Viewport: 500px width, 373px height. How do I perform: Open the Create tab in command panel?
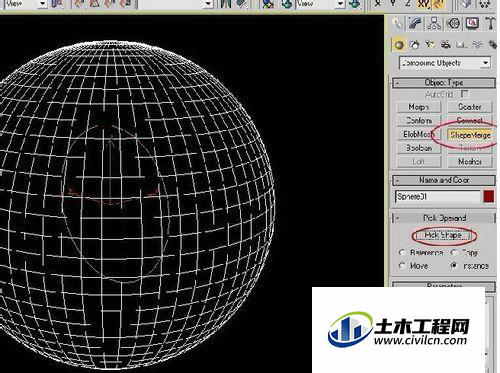(397, 24)
